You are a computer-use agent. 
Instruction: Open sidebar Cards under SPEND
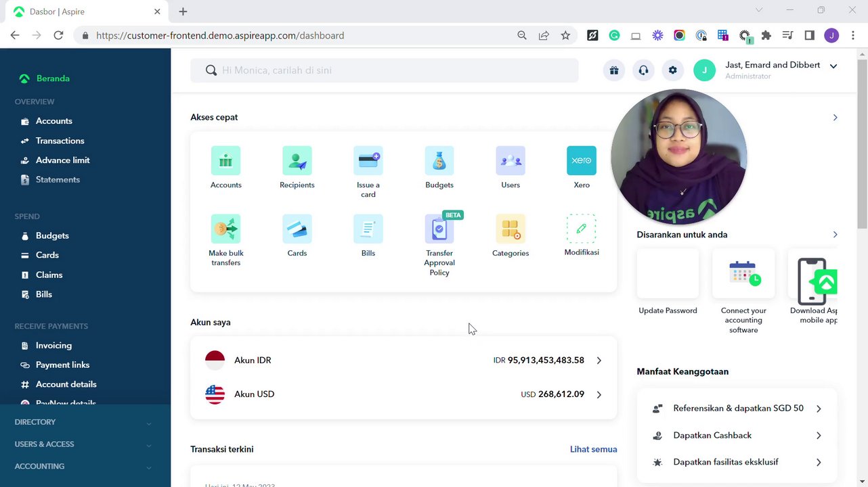[47, 255]
